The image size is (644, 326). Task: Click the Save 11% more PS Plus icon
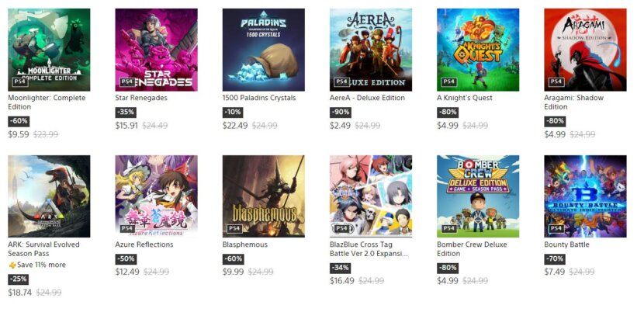12,265
